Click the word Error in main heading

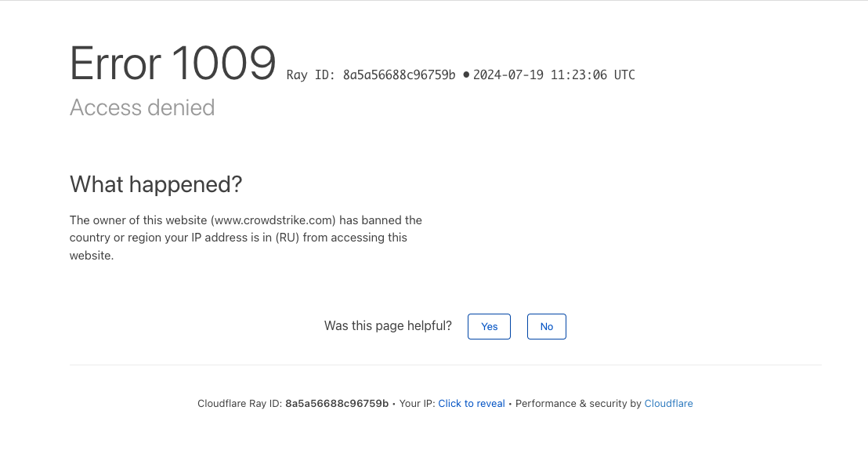click(115, 64)
